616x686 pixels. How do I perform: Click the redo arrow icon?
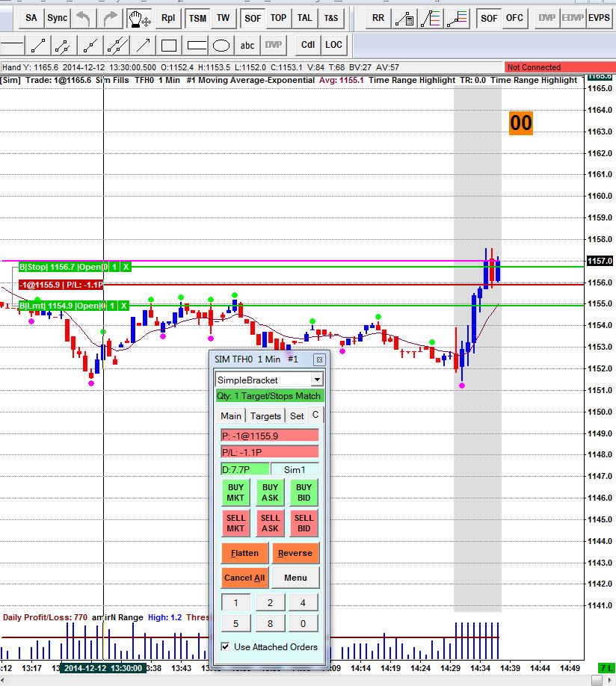coord(109,19)
